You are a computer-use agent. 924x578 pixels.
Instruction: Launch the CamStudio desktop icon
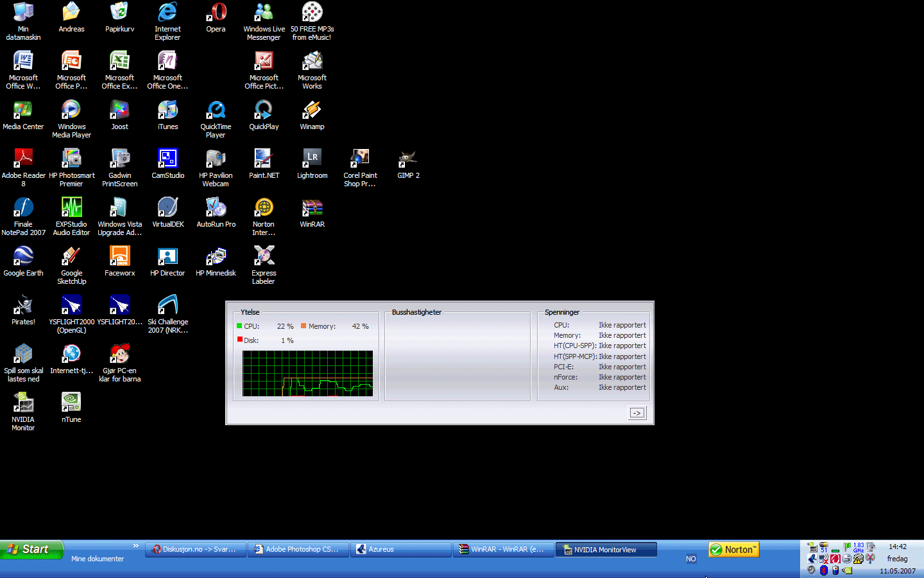tap(167, 164)
